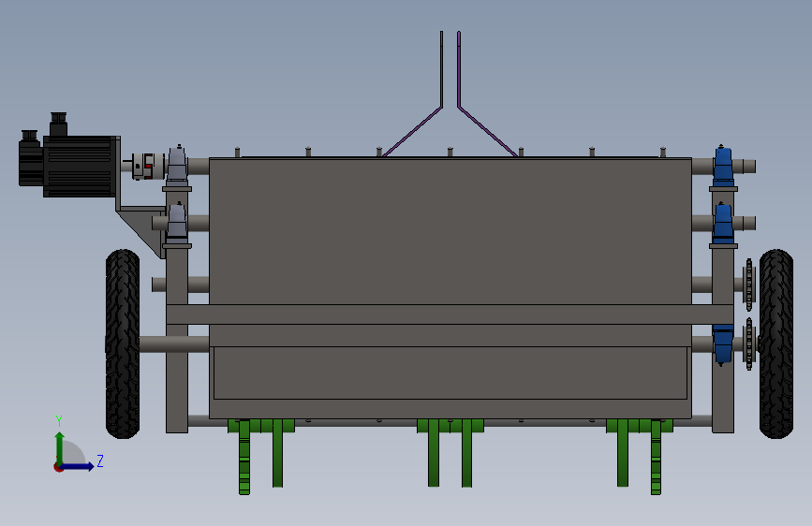The width and height of the screenshot is (812, 526).
Task: Select the top-left gray bearing housing
Action: 177,165
